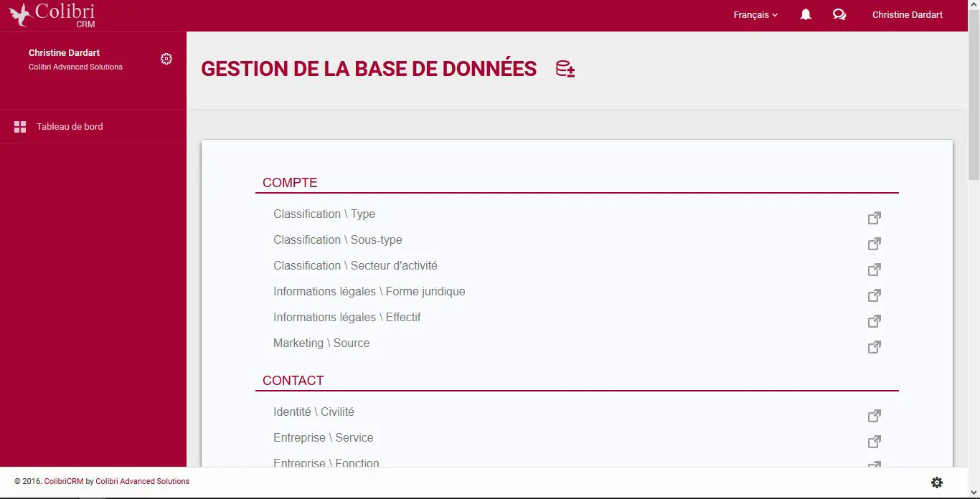Click the Gestion de la base de données title
This screenshot has width=980, height=499.
[369, 69]
